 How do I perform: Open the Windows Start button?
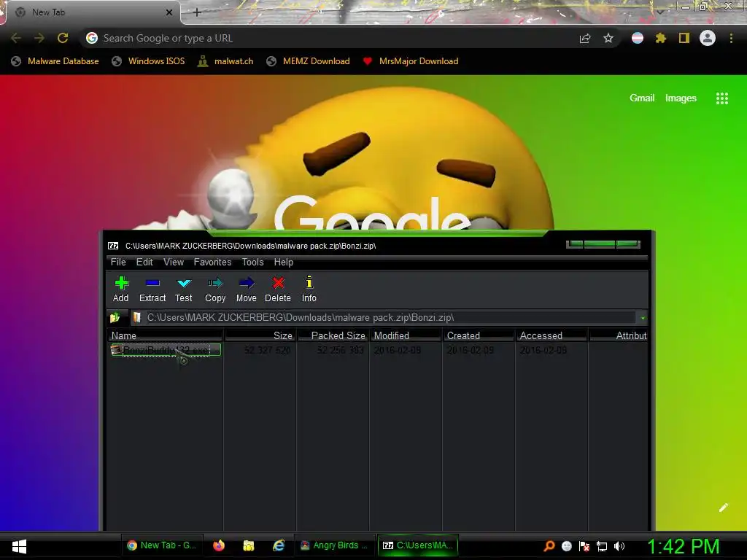[x=19, y=546]
